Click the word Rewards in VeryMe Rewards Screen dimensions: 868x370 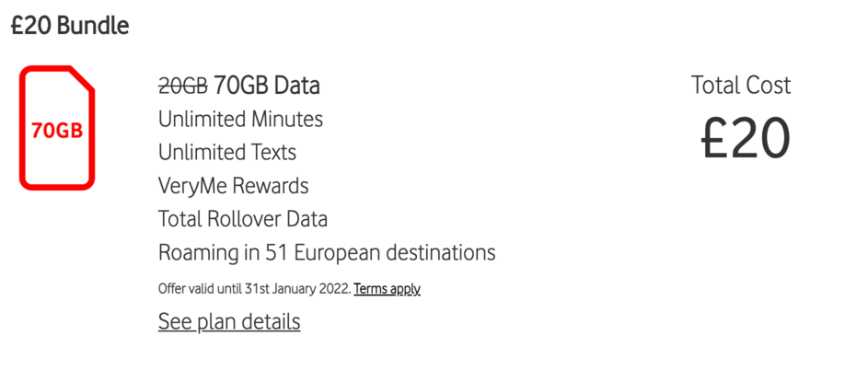coord(271,186)
